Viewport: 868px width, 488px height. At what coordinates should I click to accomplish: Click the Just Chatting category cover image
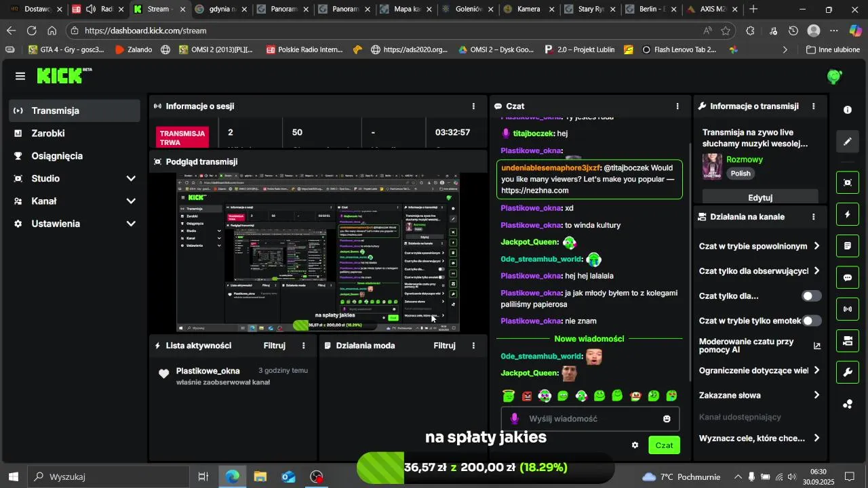[x=712, y=166]
